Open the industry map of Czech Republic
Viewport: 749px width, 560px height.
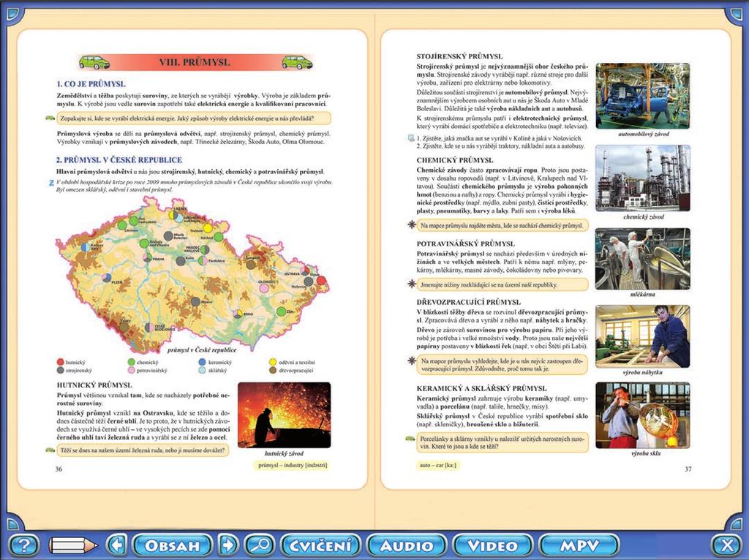click(x=192, y=275)
